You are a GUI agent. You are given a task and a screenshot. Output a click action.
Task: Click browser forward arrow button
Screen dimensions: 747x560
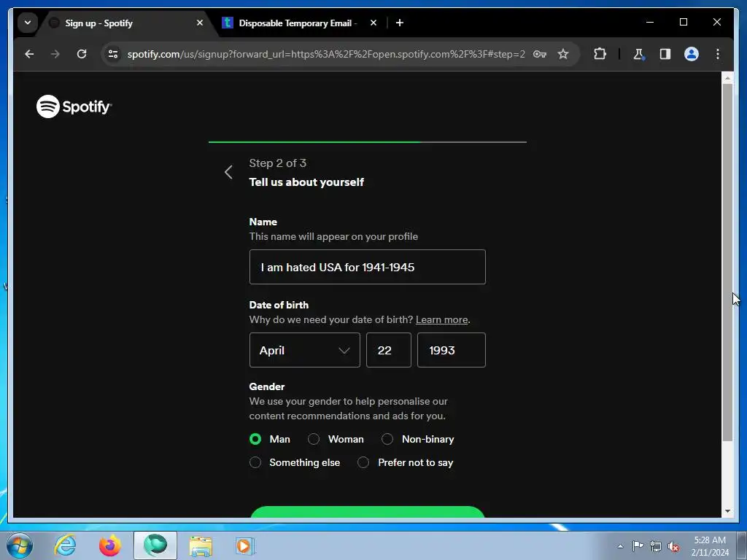[55, 54]
